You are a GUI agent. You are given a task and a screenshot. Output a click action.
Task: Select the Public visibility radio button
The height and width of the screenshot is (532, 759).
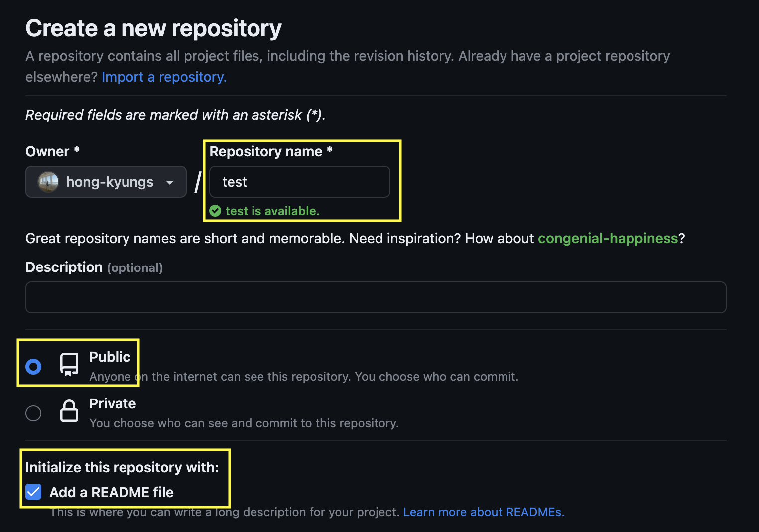coord(33,367)
